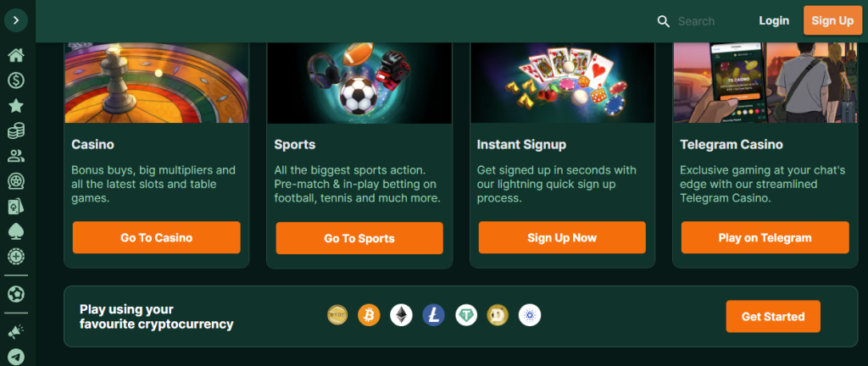Click the soccer ball sports sidebar icon
The width and height of the screenshot is (868, 366).
click(x=16, y=294)
